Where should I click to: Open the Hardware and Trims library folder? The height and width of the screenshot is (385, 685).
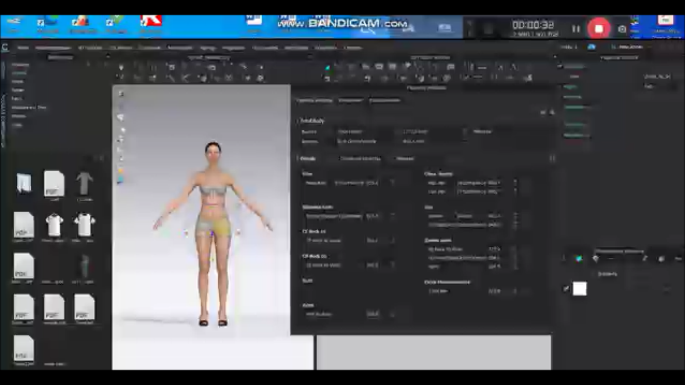pyautogui.click(x=29, y=108)
